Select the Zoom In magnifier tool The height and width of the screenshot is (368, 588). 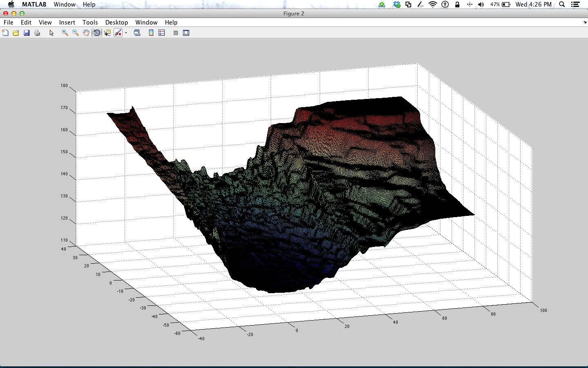tap(65, 33)
